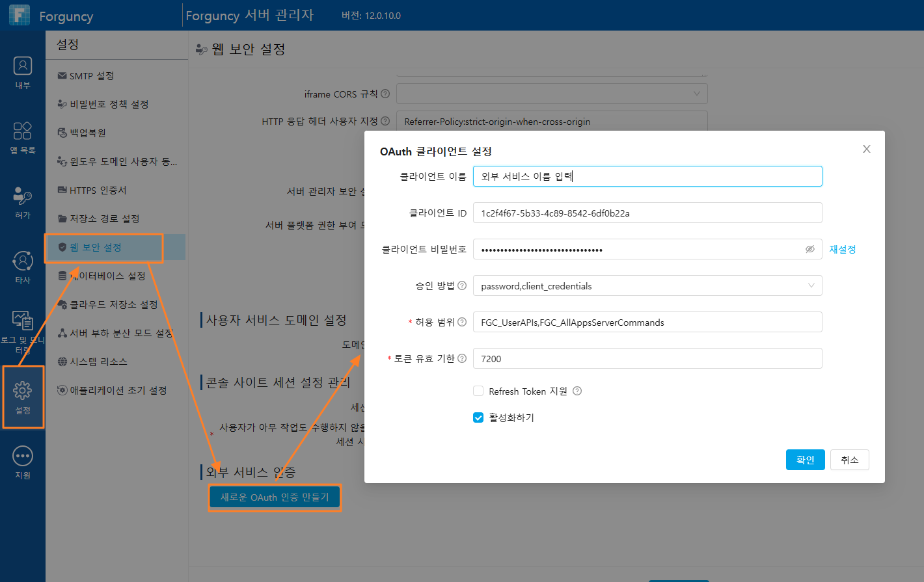Viewport: 924px width, 582px height.
Task: Open the 지원 support ellipsis icon
Action: point(23,456)
